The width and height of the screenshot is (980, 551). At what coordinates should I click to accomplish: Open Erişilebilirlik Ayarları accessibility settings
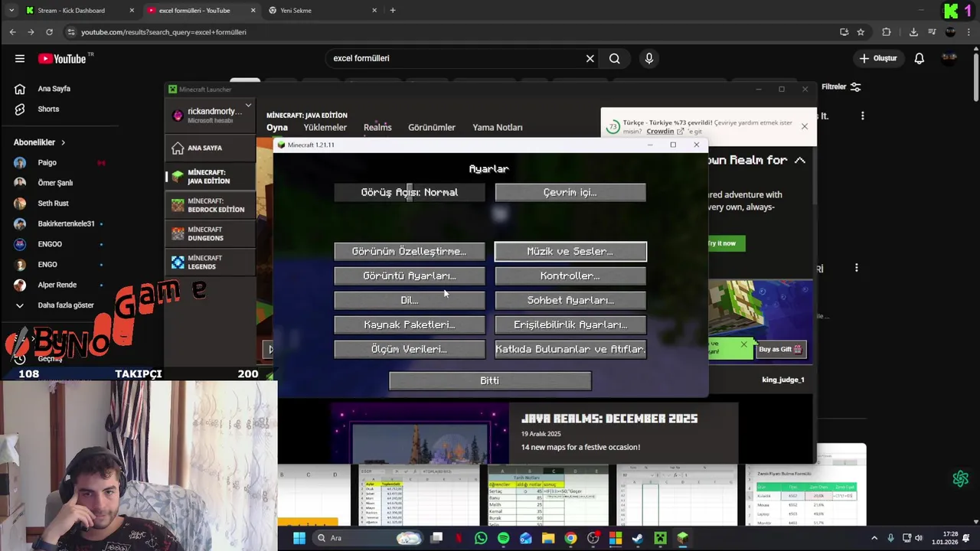(570, 324)
